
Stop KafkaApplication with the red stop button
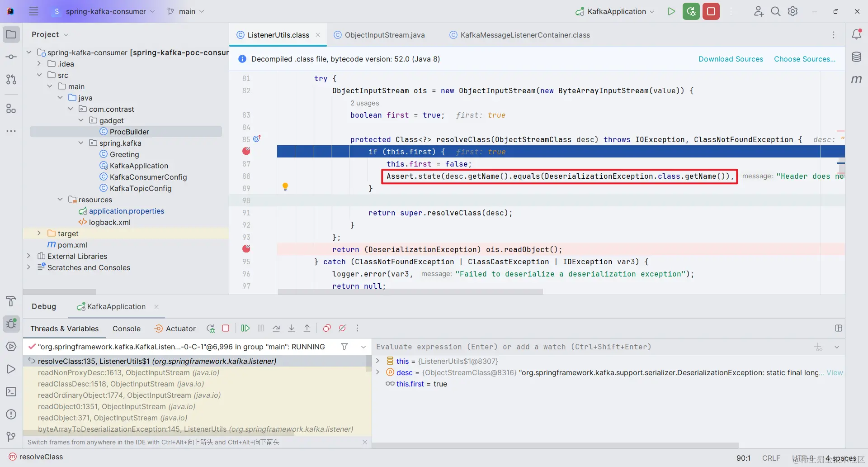pos(711,11)
